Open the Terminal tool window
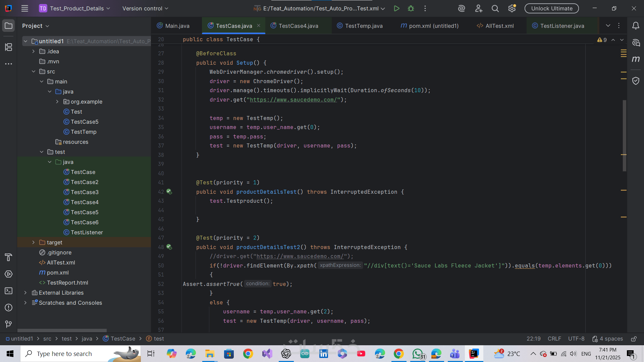644x362 pixels. click(9, 291)
